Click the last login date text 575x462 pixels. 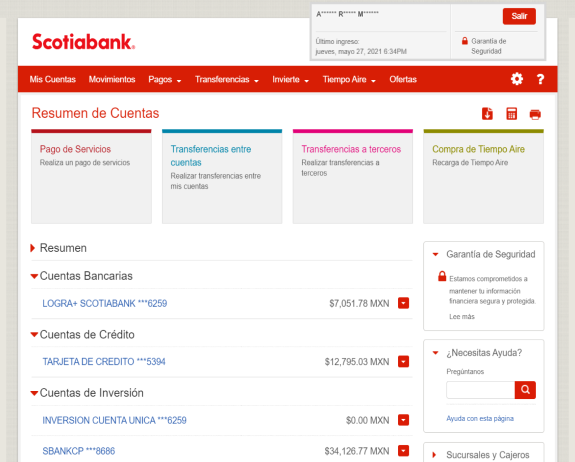361,51
